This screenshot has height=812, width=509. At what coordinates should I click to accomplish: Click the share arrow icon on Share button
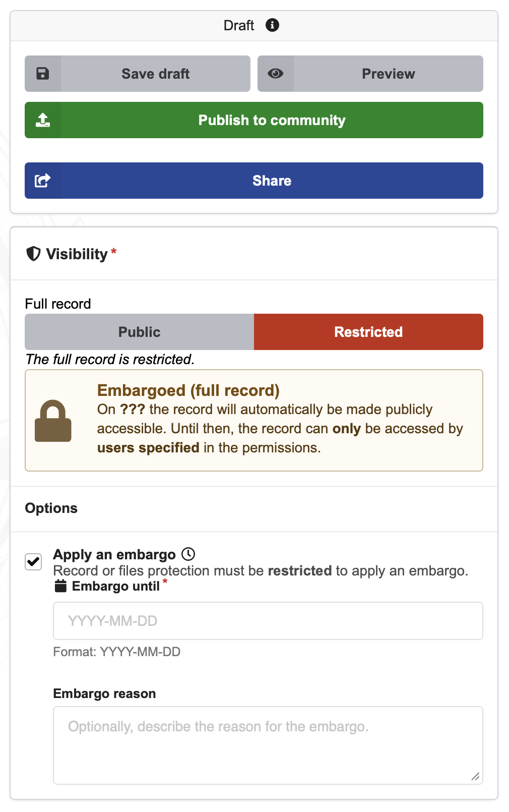tap(42, 180)
